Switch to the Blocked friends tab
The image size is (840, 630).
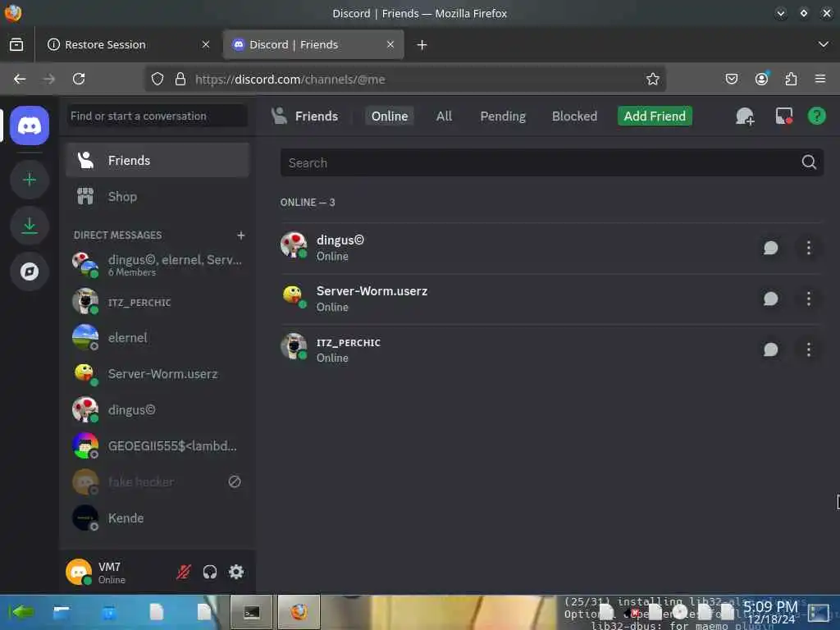[x=574, y=116]
